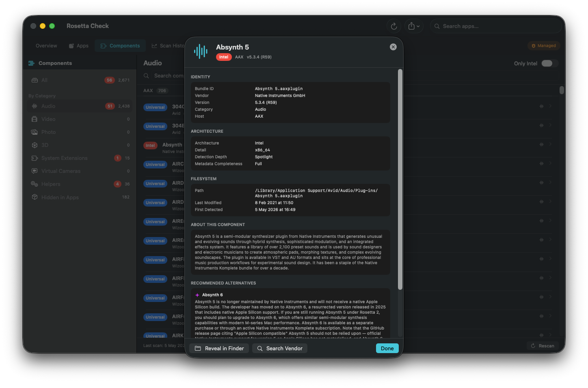Image resolution: width=588 pixels, height=388 pixels.
Task: Click the sparkle icon beside Absynth 6
Action: (x=197, y=295)
